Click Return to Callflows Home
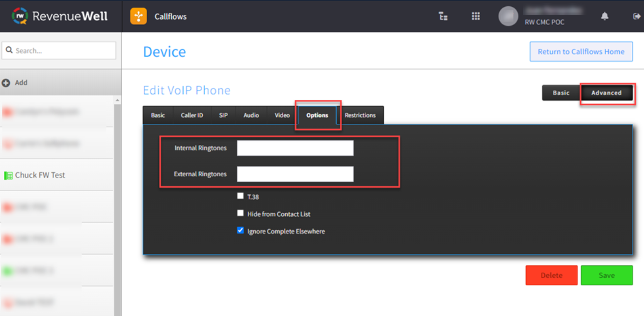This screenshot has width=644, height=316. [581, 52]
